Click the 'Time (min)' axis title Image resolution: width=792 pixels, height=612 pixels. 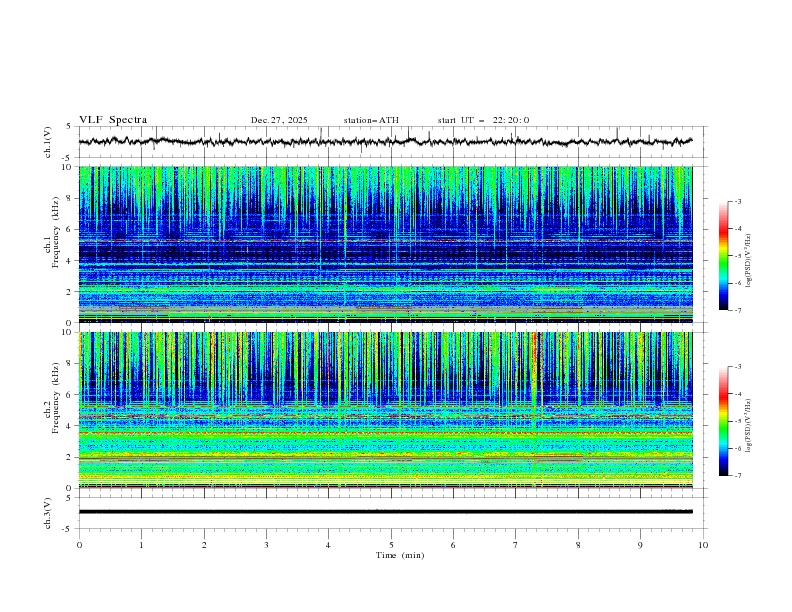400,555
